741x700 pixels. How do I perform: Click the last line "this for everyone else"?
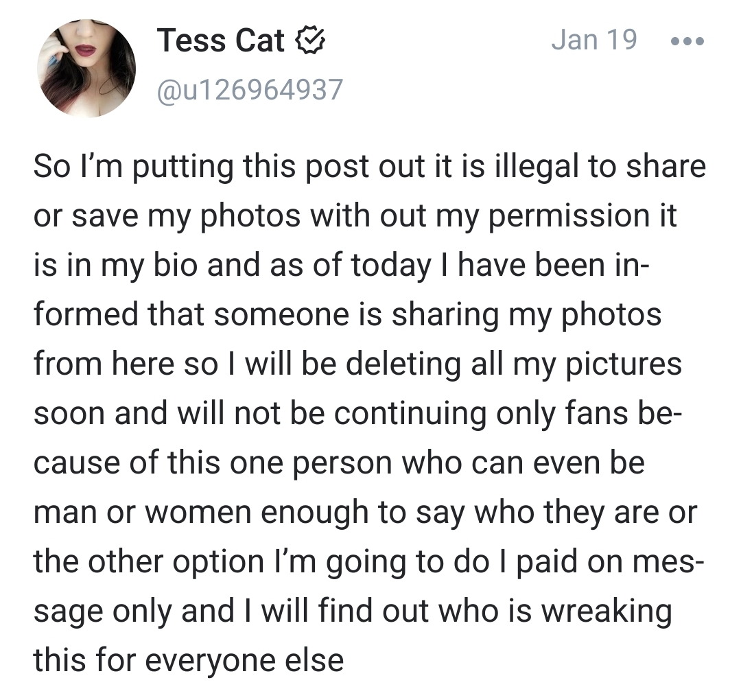click(189, 660)
